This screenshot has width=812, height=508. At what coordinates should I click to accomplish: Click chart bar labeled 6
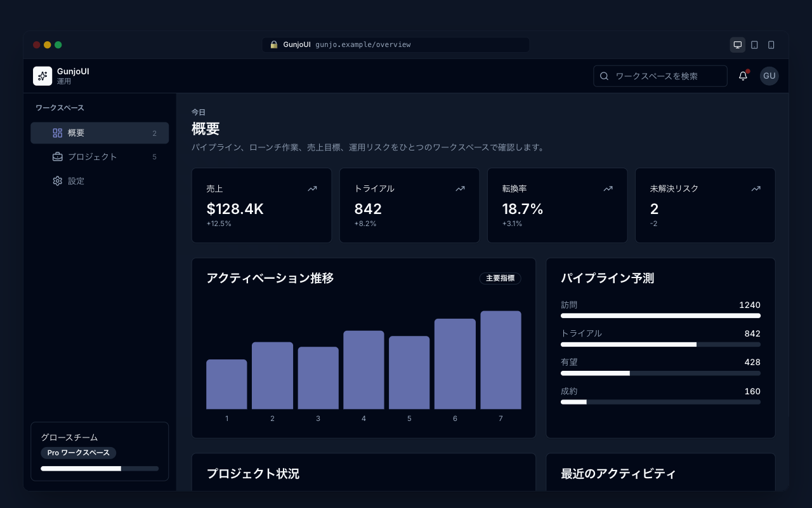pyautogui.click(x=455, y=364)
